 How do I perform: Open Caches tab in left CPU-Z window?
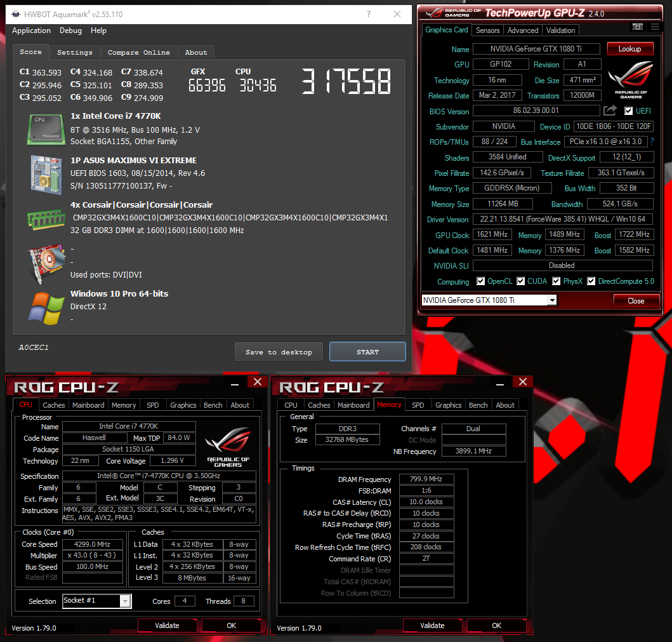click(53, 405)
